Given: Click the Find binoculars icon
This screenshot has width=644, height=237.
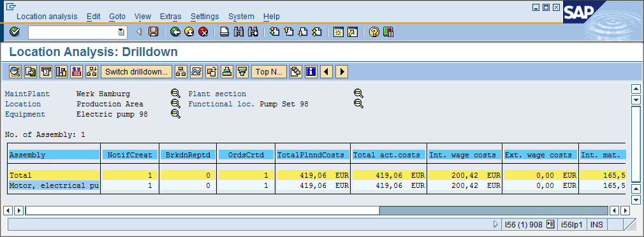Looking at the screenshot, I should [238, 32].
